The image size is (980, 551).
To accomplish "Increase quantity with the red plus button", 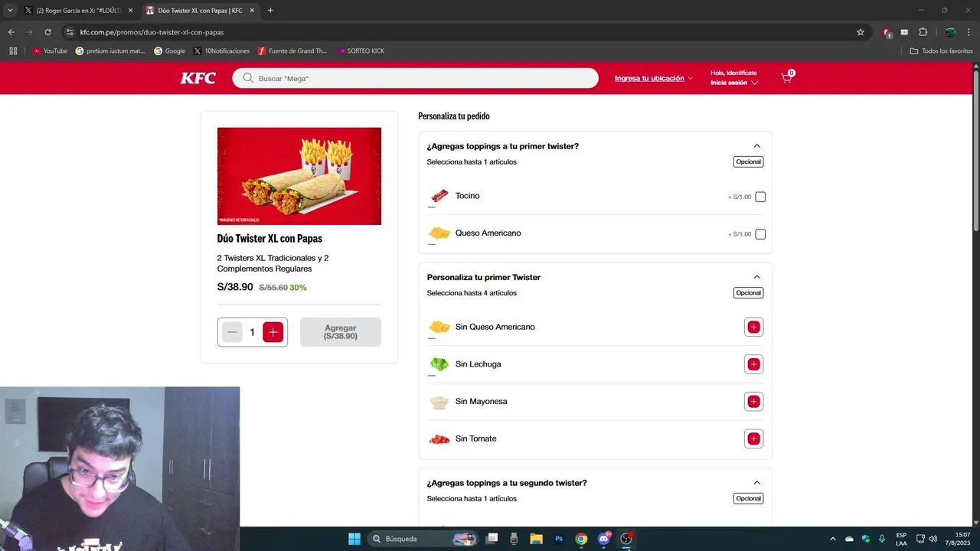I will (273, 332).
